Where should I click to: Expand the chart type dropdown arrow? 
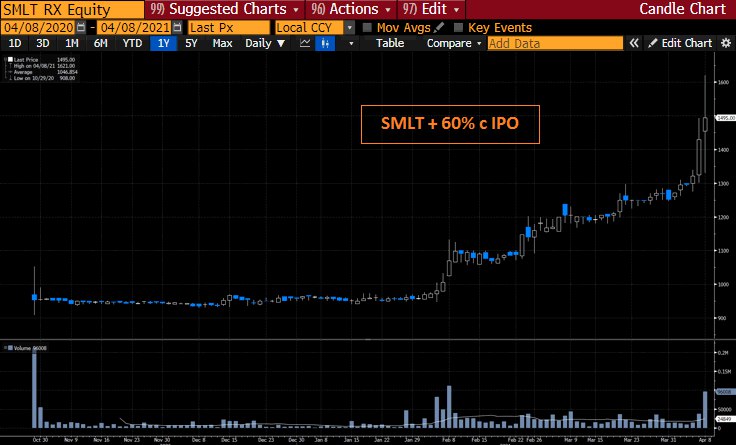click(351, 44)
